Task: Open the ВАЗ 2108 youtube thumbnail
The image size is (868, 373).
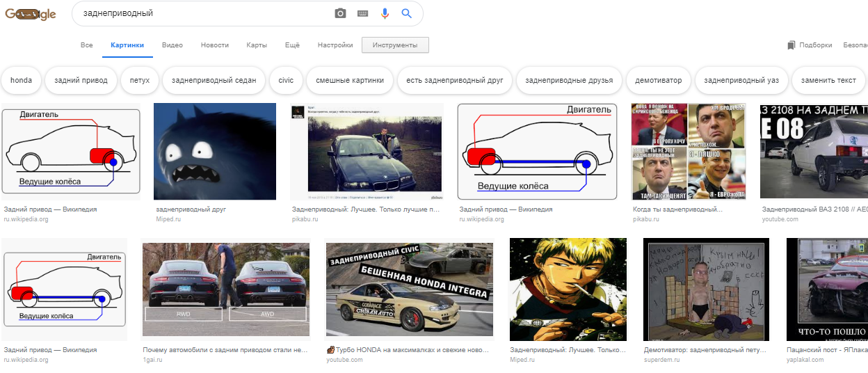Action: coord(814,152)
